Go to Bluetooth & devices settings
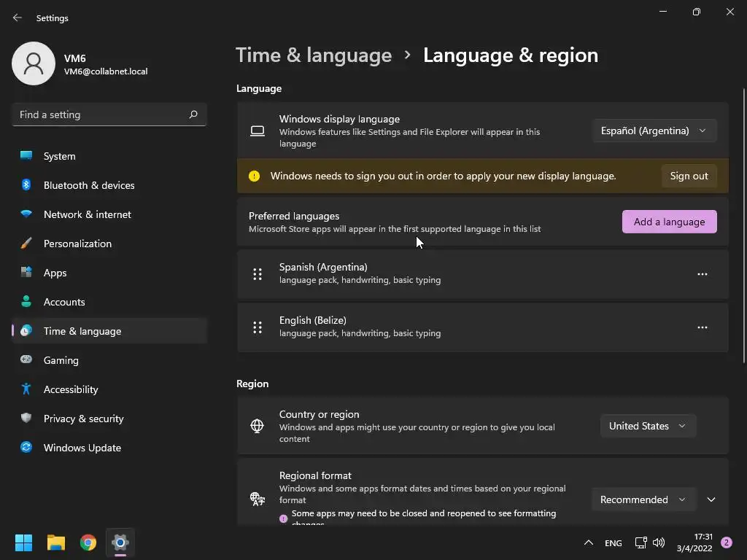747x560 pixels. tap(89, 185)
